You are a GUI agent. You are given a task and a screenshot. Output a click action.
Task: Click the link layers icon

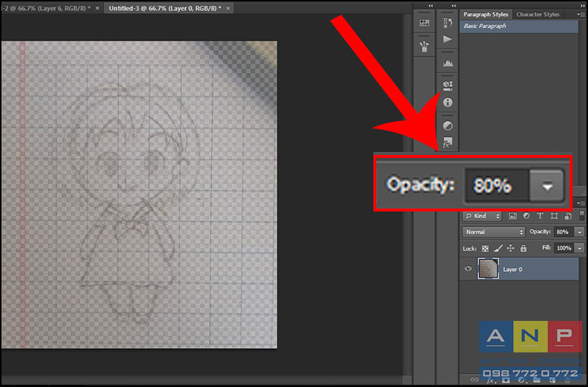pos(474,380)
